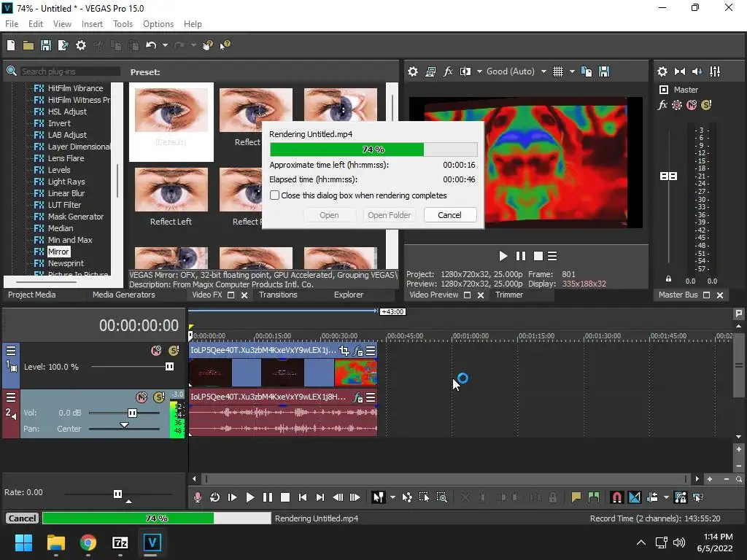Screen dimensions: 747x560
Task: Check Close this dialog box when rendering completes
Action: pyautogui.click(x=274, y=195)
